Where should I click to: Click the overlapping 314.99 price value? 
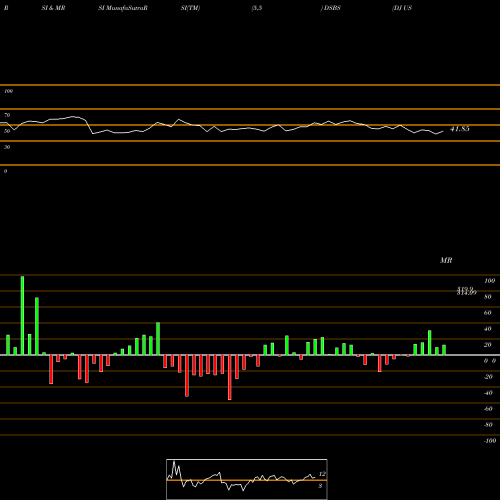click(467, 293)
